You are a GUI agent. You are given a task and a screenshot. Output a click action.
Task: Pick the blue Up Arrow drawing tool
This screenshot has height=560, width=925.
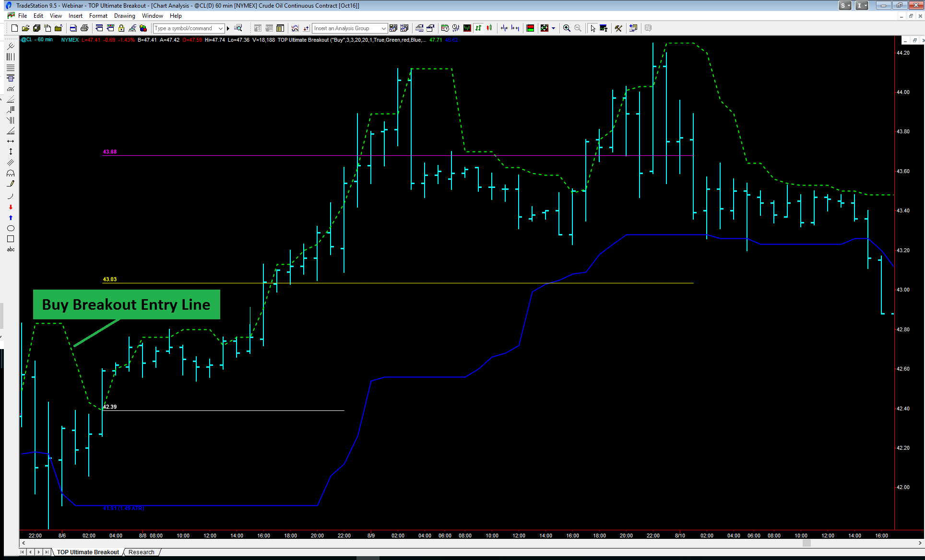[11, 218]
